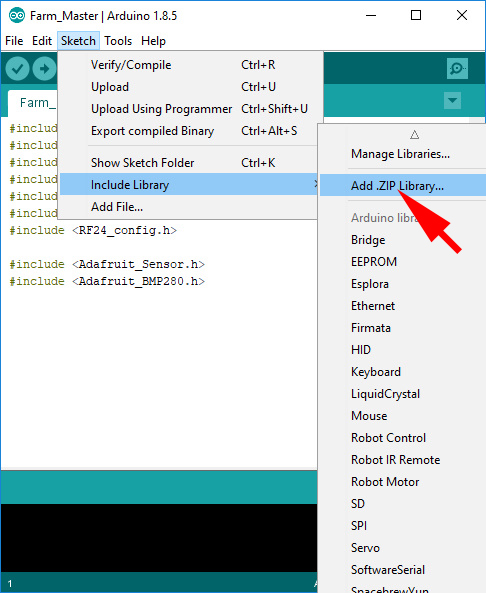Open the tab dropdown arrow menu

click(452, 101)
